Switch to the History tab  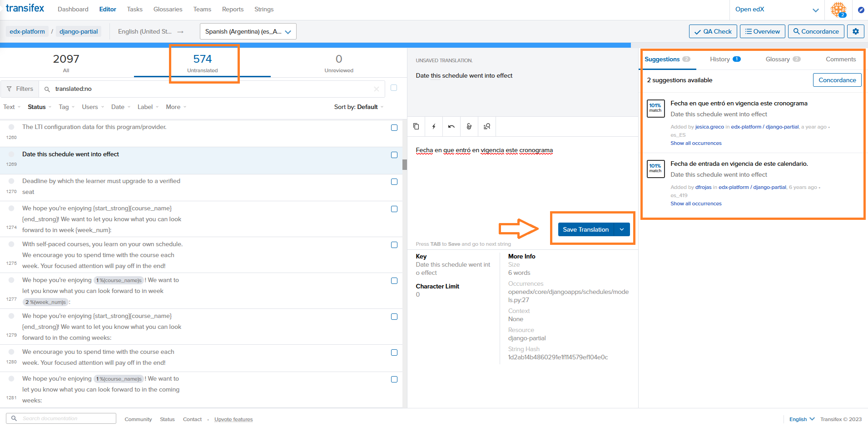724,60
